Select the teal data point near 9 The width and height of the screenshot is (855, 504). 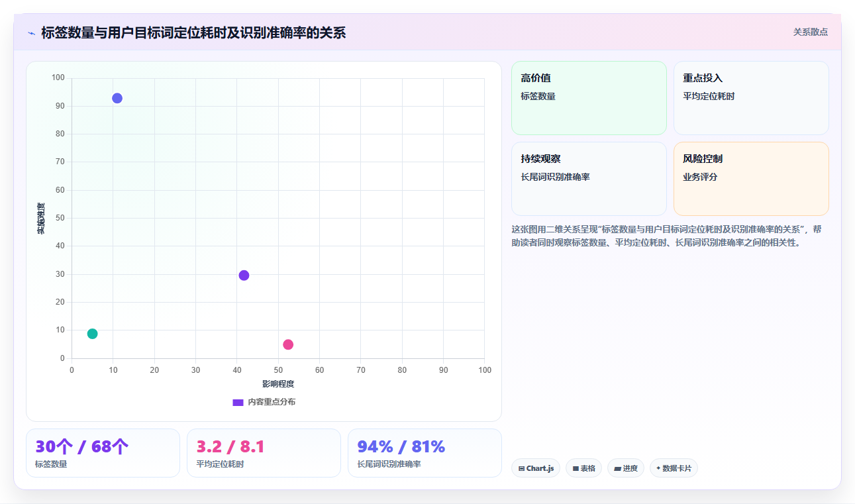coord(92,334)
